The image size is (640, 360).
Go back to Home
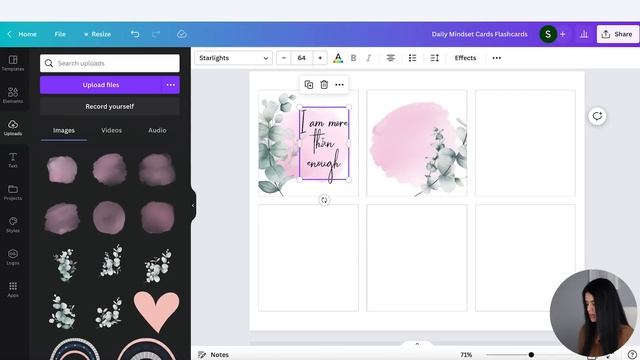[x=22, y=34]
